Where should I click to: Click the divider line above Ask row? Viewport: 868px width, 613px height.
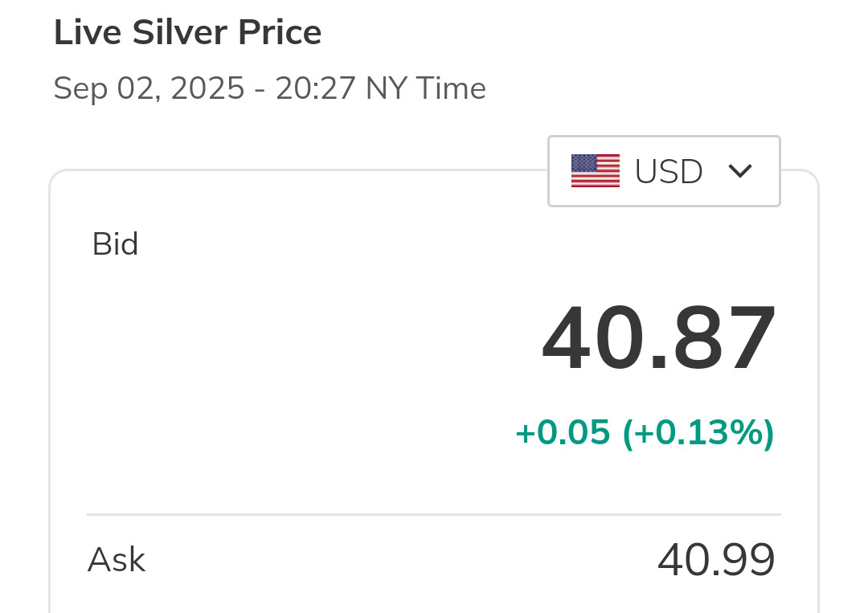[x=434, y=514]
